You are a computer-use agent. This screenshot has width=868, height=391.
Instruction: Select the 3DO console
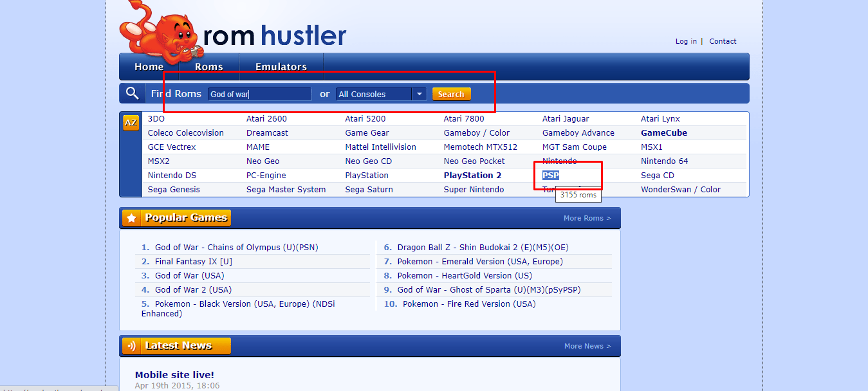tap(156, 119)
